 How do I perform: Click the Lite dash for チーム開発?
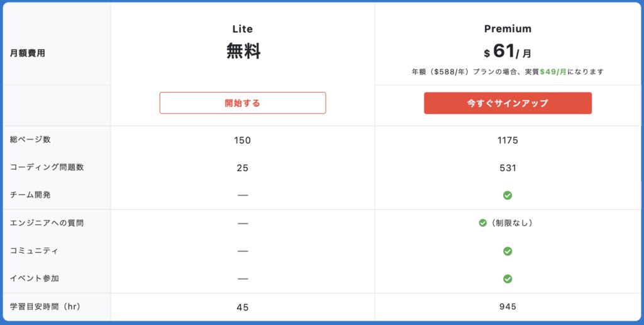[x=243, y=195]
